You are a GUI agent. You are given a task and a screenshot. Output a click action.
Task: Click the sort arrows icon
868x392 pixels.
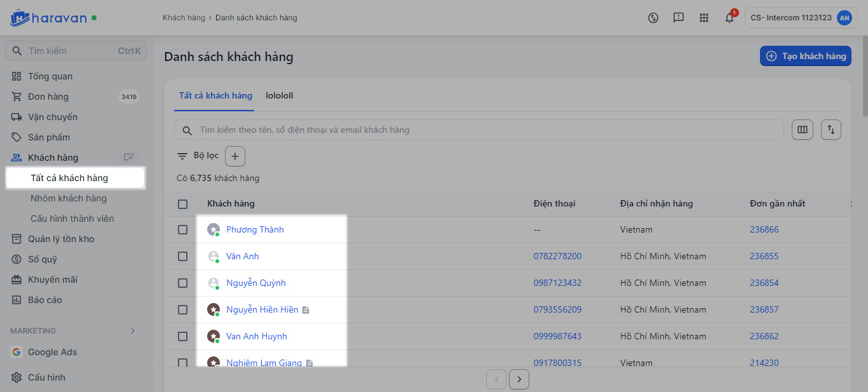[x=831, y=130]
